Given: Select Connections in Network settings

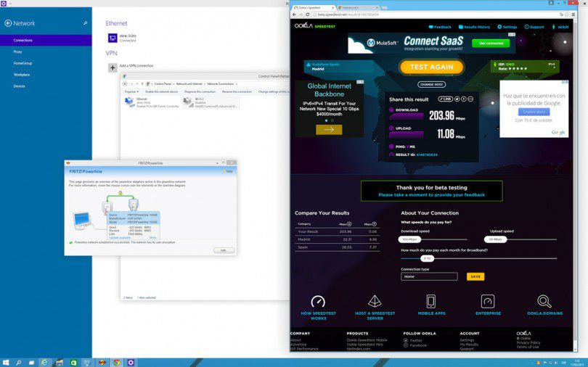Looking at the screenshot, I should (46, 40).
